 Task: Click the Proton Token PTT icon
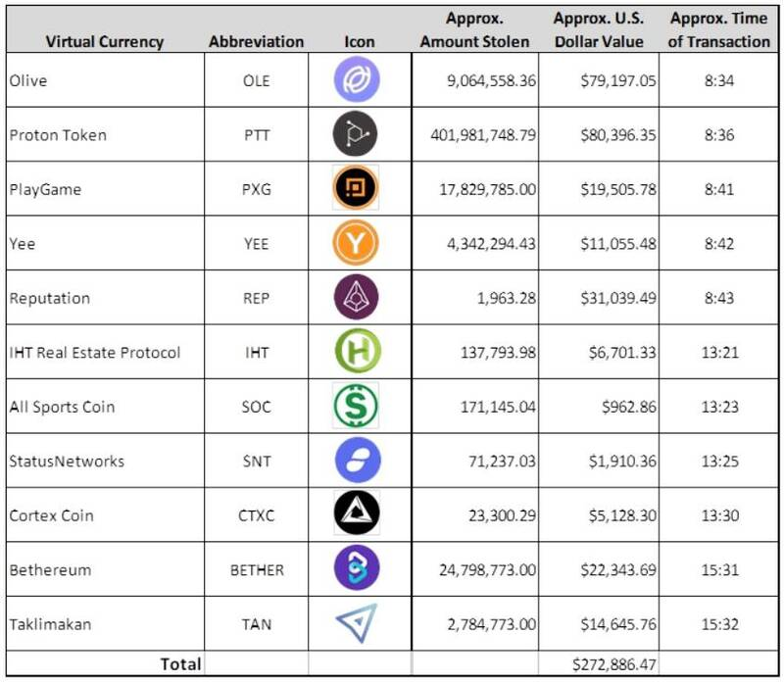(x=357, y=135)
